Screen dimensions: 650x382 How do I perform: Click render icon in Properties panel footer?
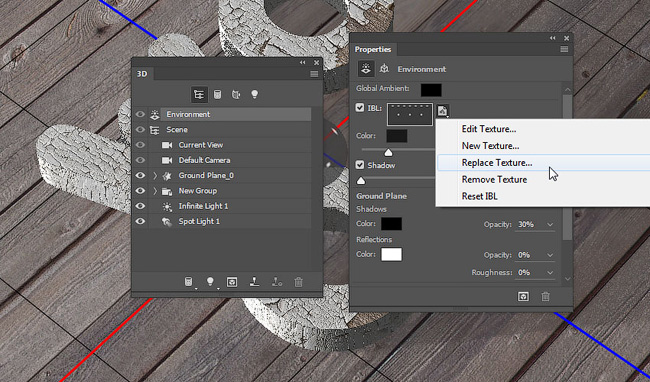point(523,297)
